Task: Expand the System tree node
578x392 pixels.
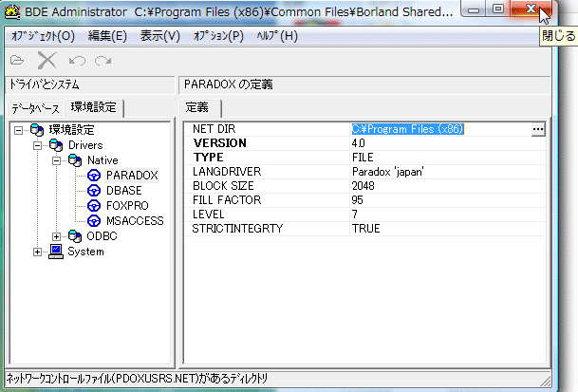Action: (x=37, y=252)
